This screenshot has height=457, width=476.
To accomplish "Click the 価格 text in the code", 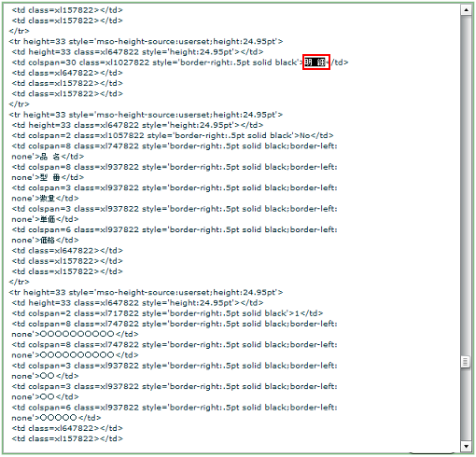I will click(x=48, y=241).
